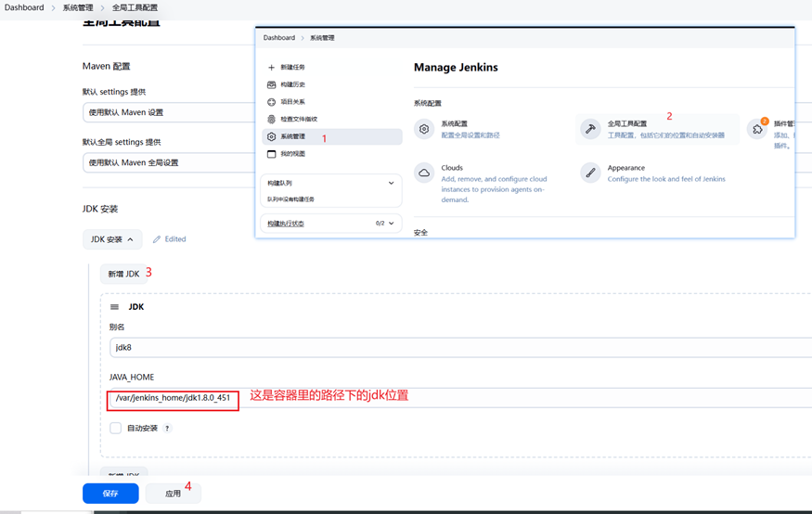The width and height of the screenshot is (812, 514).
Task: Expand the 构建队列 chevron
Action: click(x=391, y=183)
